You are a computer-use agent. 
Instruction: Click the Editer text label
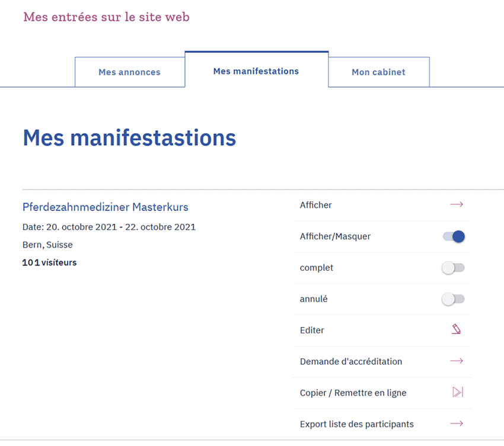pos(312,331)
